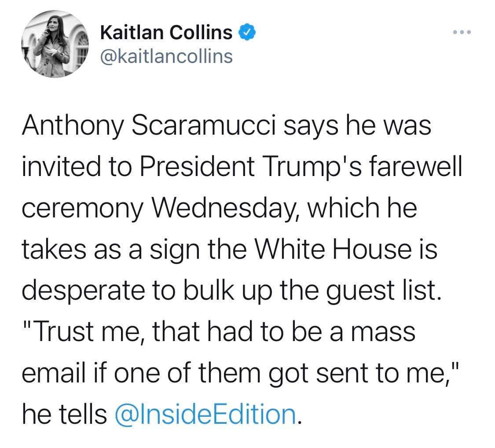Screen dimensions: 495x448
Task: Click the display name Kaitlan Collins
Action: 166,32
